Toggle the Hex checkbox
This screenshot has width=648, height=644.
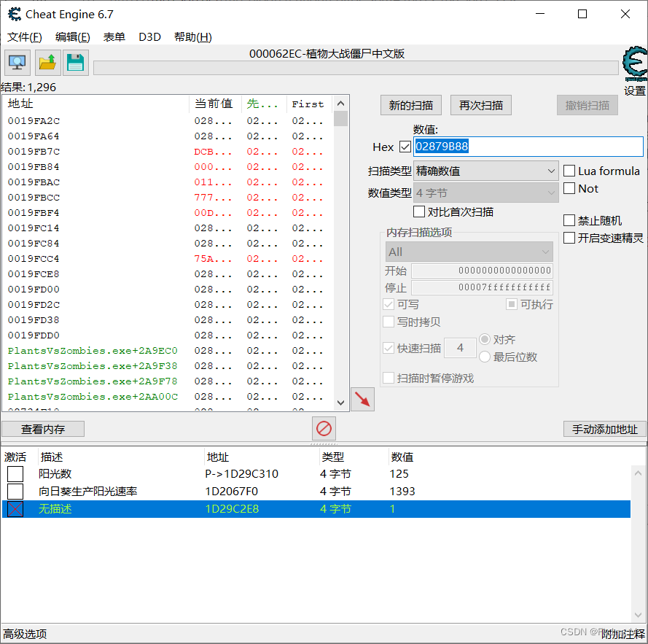pyautogui.click(x=405, y=147)
